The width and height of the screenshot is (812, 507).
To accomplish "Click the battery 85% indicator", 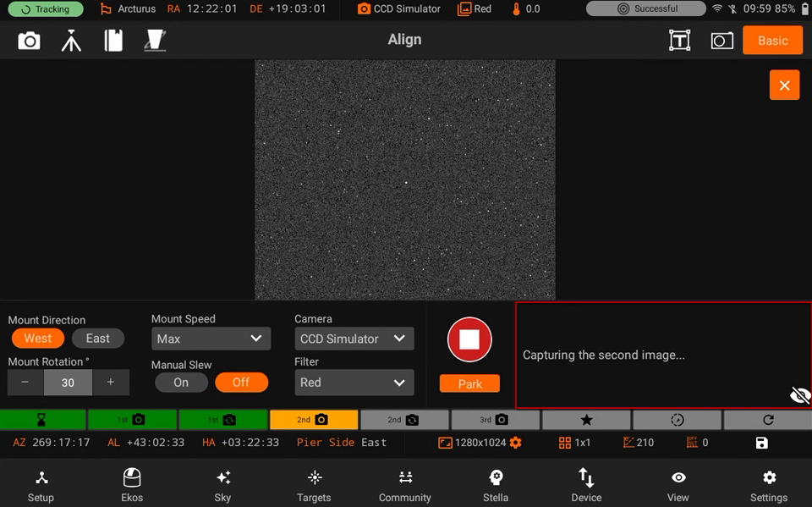I will pyautogui.click(x=792, y=8).
